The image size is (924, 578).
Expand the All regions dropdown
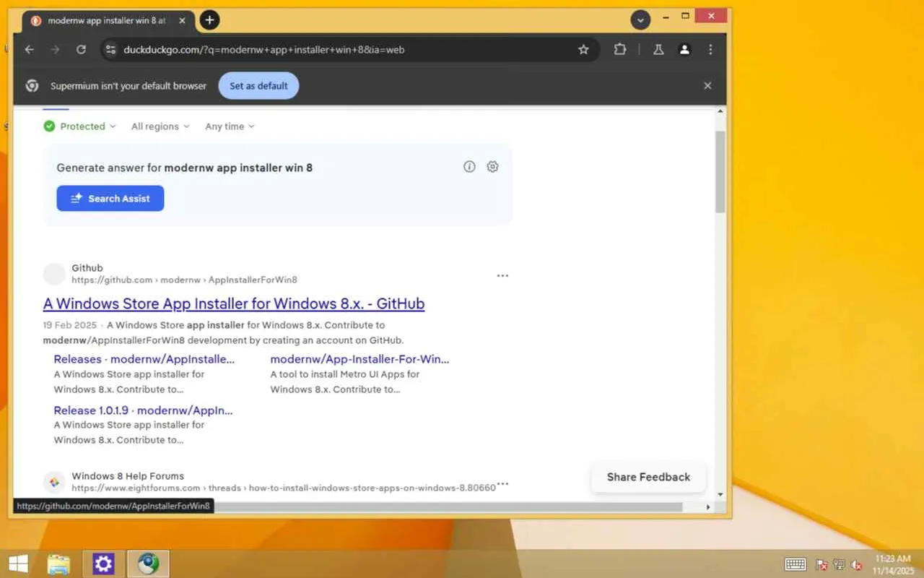(x=160, y=126)
